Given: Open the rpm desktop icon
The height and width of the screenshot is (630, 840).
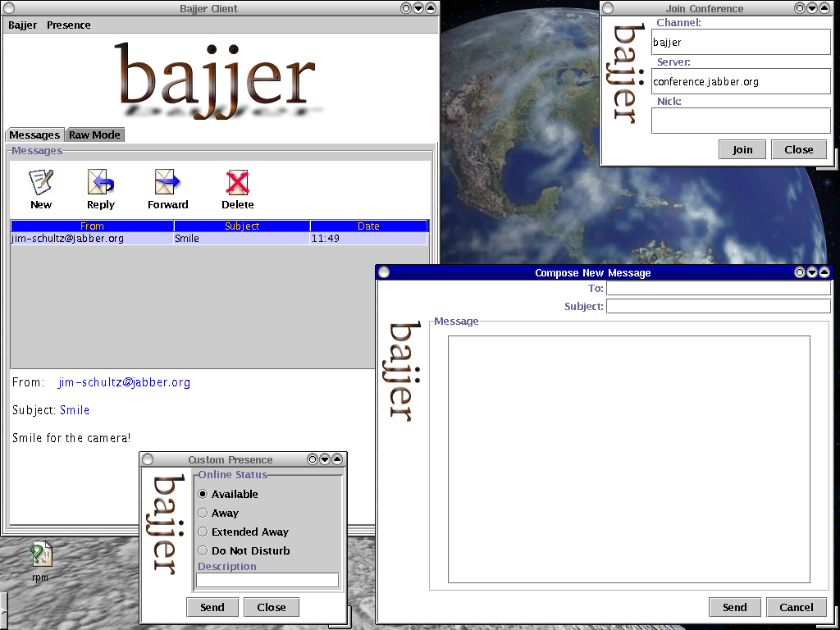Looking at the screenshot, I should (40, 556).
